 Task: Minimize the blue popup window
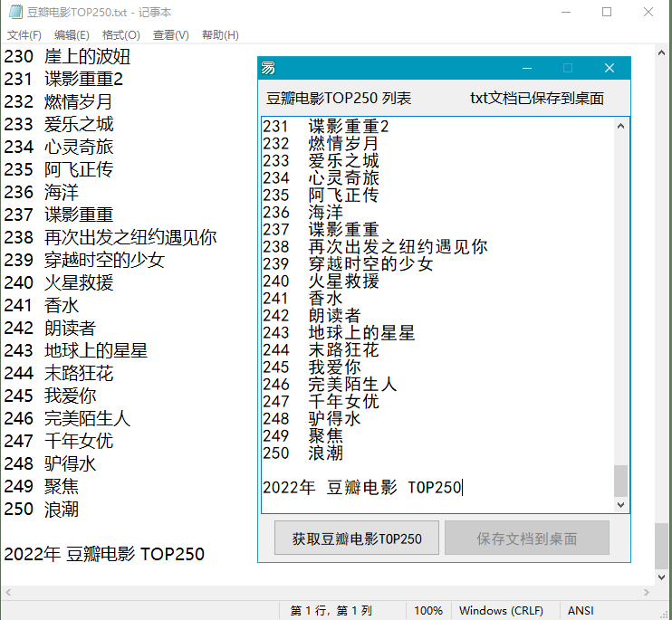click(x=527, y=68)
